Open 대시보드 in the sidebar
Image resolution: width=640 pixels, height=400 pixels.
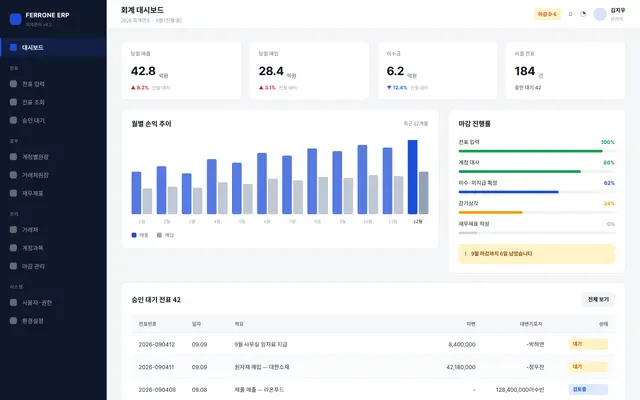[x=53, y=47]
